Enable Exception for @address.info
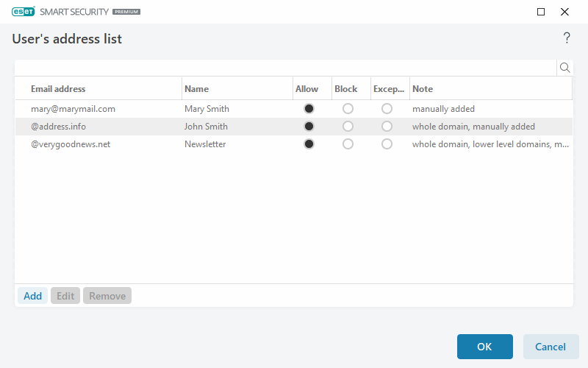The width and height of the screenshot is (588, 368). [387, 127]
